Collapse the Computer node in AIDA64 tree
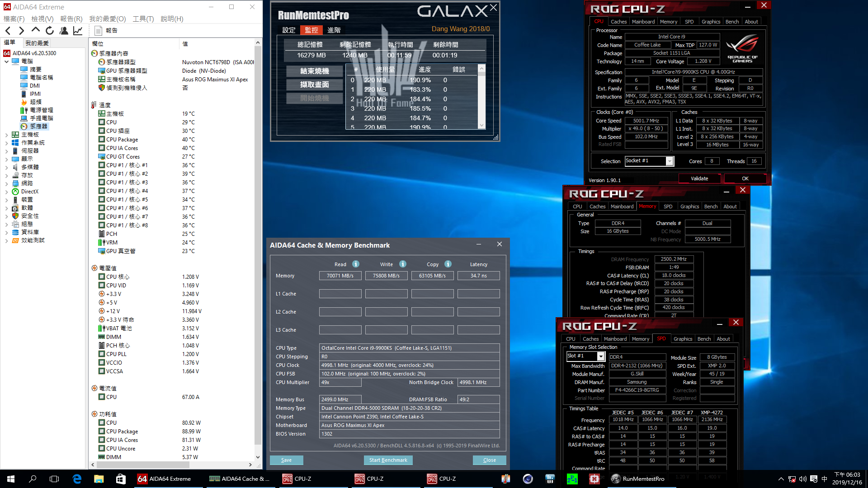This screenshot has width=868, height=488. (7, 61)
